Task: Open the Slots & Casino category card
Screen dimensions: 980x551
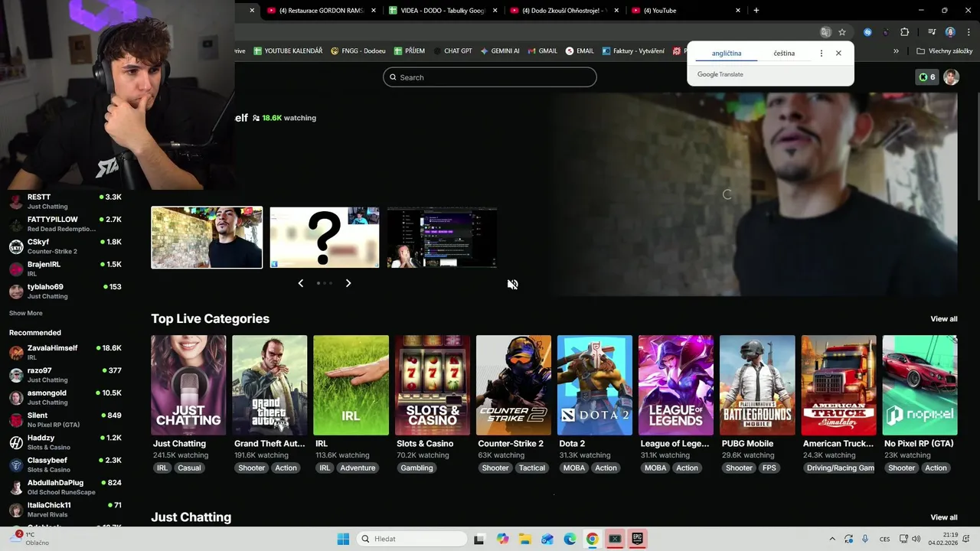Action: [x=433, y=385]
